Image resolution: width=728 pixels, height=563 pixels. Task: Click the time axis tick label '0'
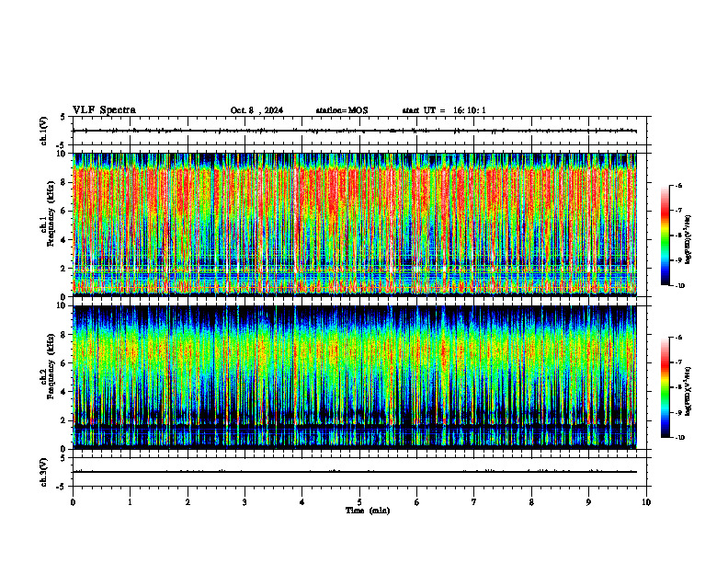[73, 502]
